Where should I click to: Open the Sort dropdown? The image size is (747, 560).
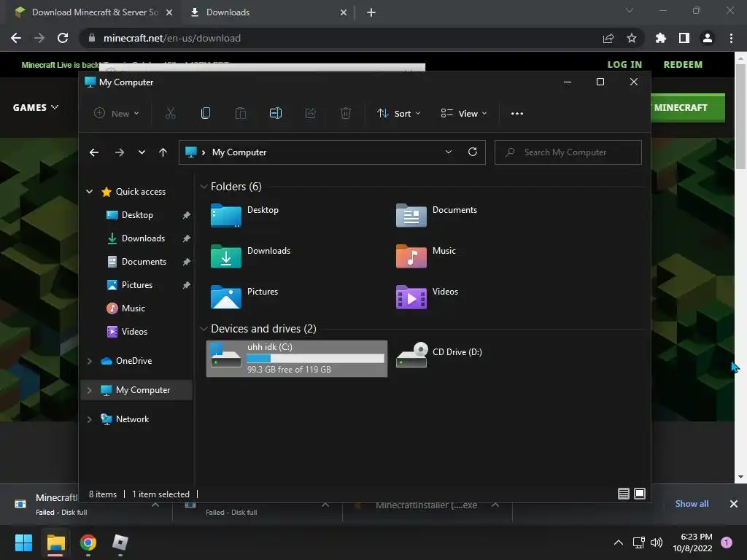click(x=399, y=113)
